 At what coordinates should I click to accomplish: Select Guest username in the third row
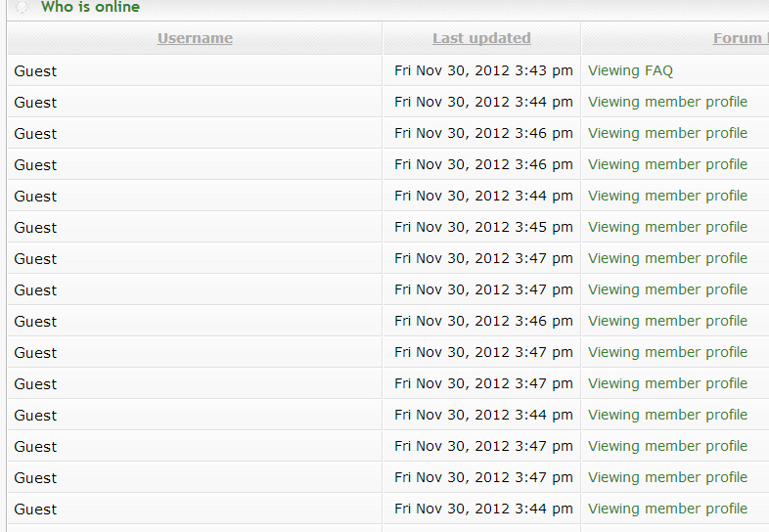[x=35, y=133]
